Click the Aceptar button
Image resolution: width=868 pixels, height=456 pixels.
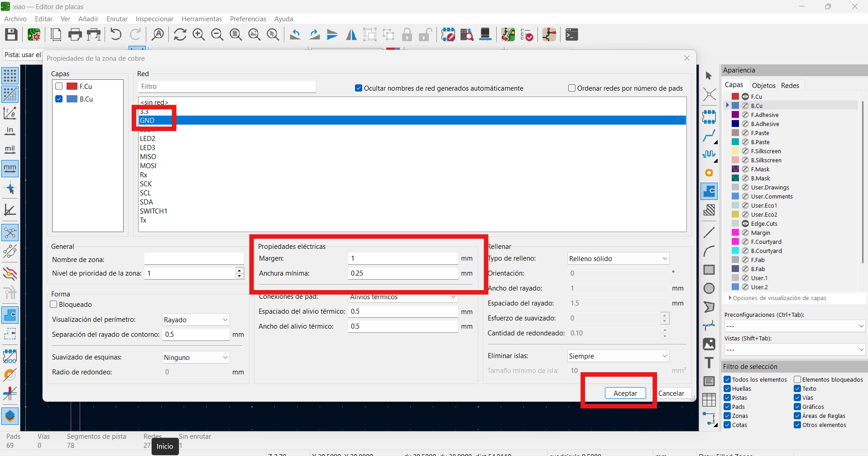(625, 393)
